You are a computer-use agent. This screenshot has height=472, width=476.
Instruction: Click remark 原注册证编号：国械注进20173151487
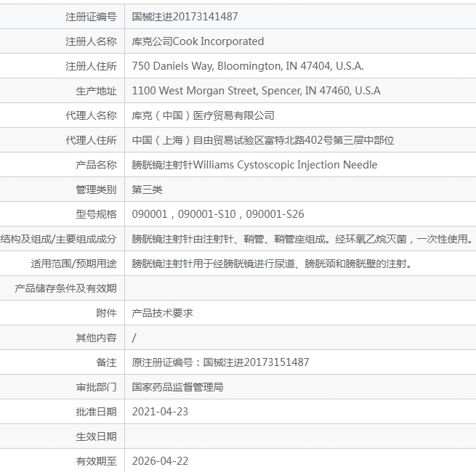[220, 362]
